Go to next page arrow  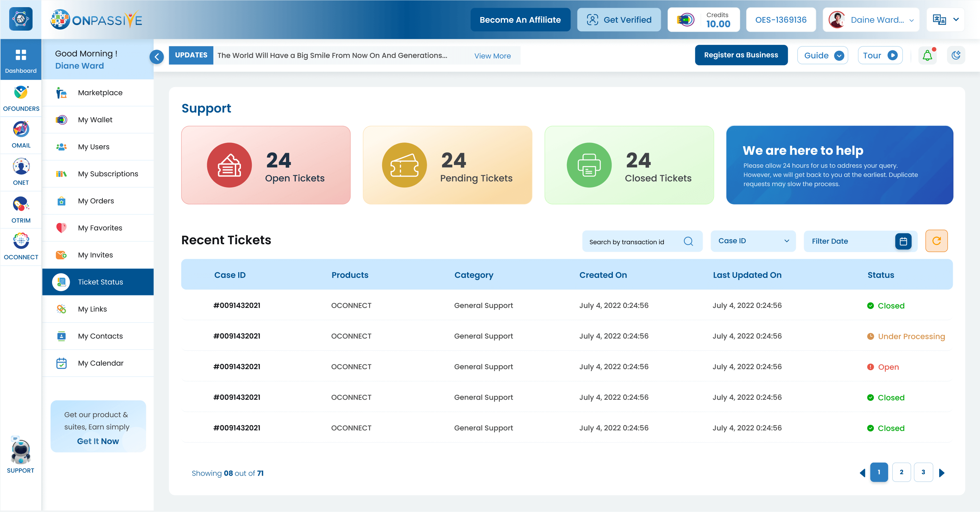942,473
